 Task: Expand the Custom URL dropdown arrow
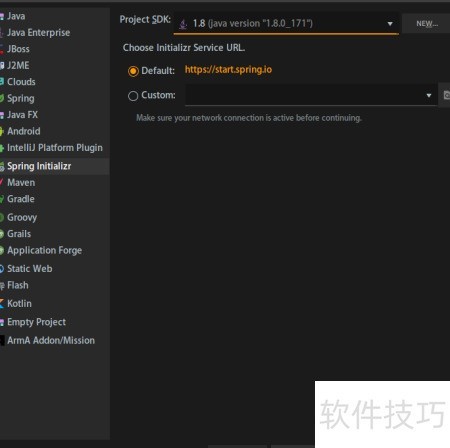[x=429, y=96]
